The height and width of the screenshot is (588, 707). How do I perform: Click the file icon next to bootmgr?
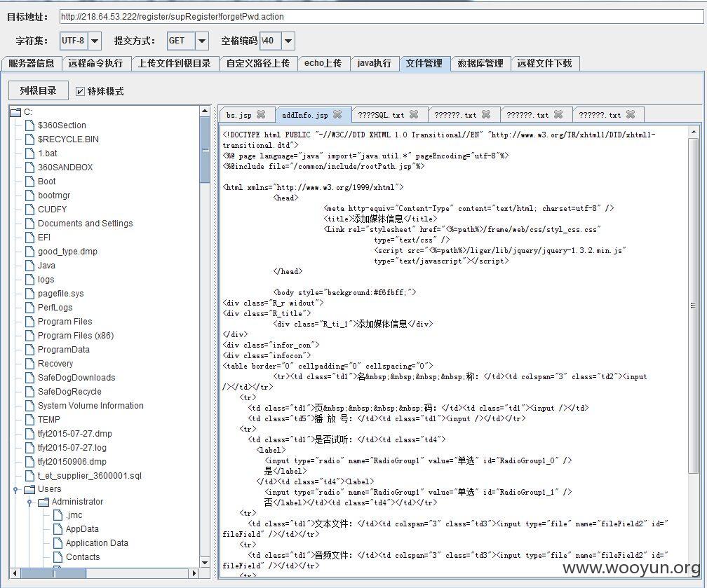click(x=29, y=195)
